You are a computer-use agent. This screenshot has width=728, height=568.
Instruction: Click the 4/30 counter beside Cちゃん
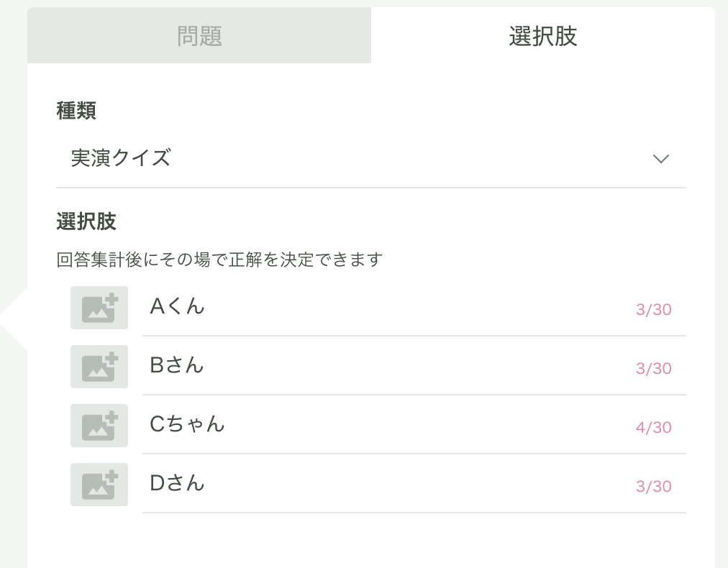[x=654, y=427]
